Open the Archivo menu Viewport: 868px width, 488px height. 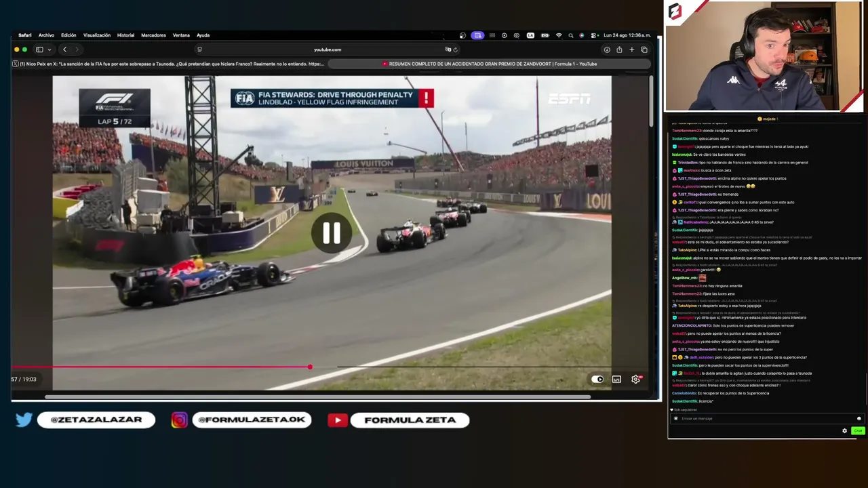46,35
